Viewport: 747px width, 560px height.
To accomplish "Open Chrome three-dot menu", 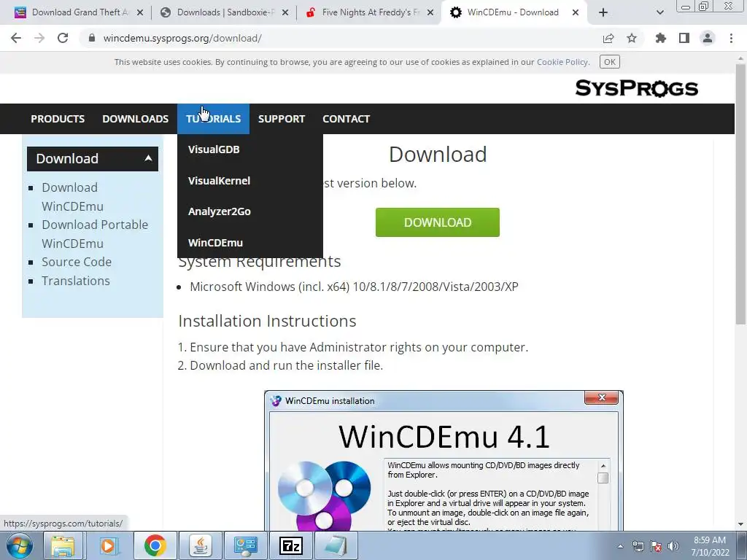I will click(731, 38).
